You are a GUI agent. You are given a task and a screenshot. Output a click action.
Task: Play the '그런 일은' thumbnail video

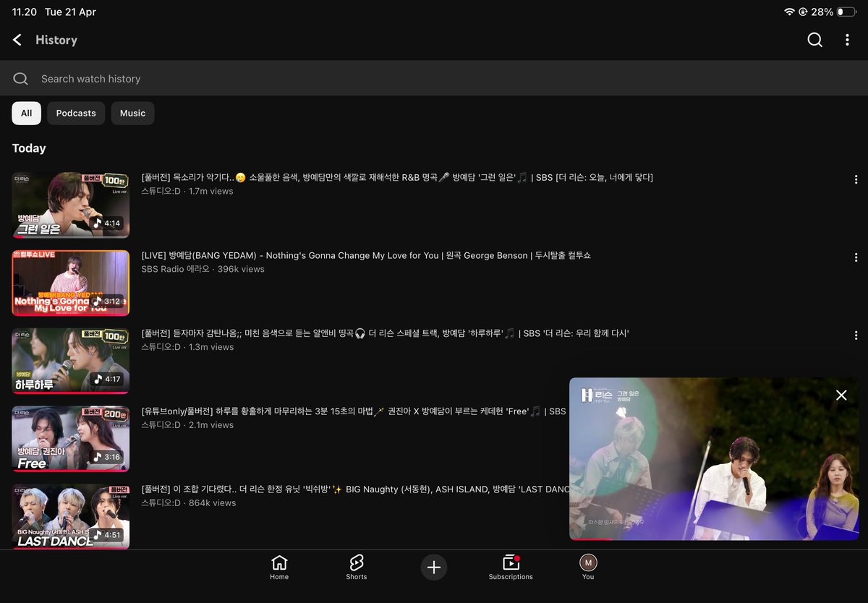[x=71, y=205]
